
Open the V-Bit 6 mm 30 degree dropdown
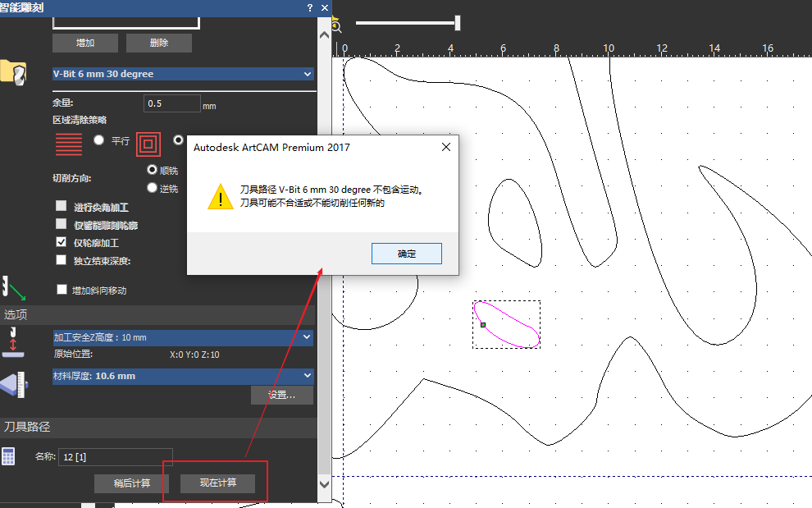click(184, 74)
